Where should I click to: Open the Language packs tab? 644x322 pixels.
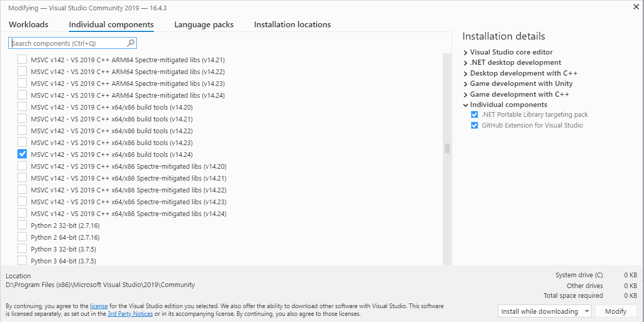coord(204,25)
